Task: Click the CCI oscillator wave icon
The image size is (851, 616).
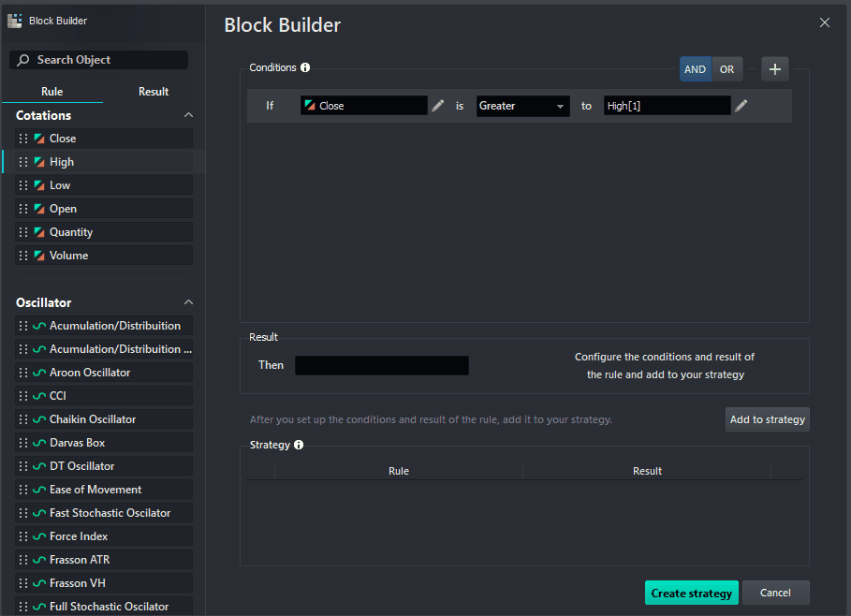Action: tap(39, 396)
